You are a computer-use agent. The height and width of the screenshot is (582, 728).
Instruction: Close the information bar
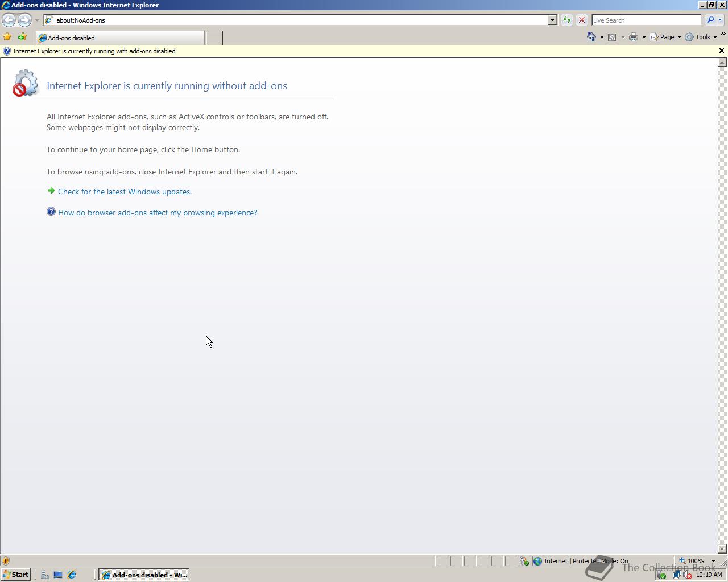[722, 51]
